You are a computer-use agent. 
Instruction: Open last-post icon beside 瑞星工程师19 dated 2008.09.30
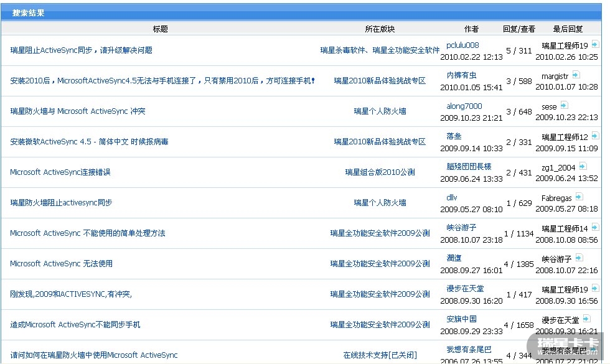pos(595,288)
